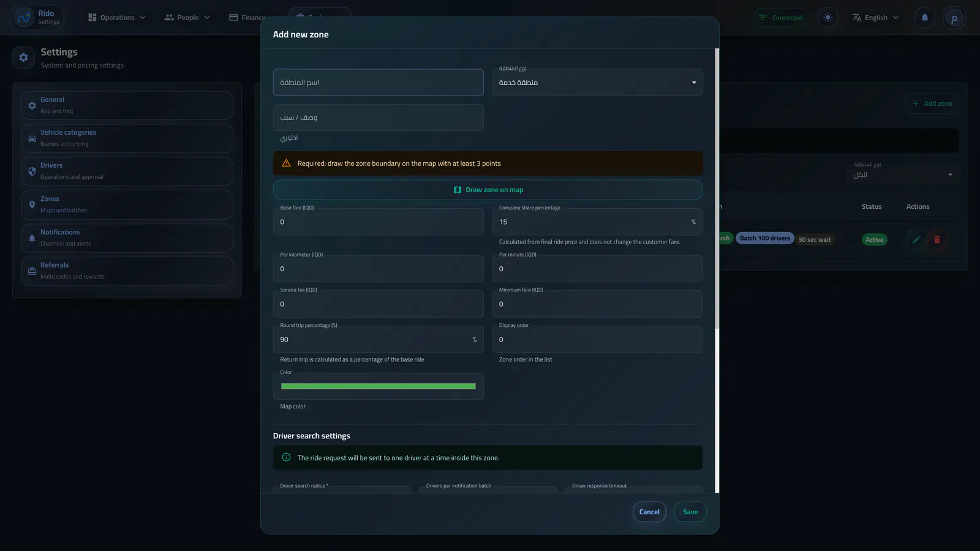
Task: Click the Vehicle categories car icon
Action: (x=32, y=138)
